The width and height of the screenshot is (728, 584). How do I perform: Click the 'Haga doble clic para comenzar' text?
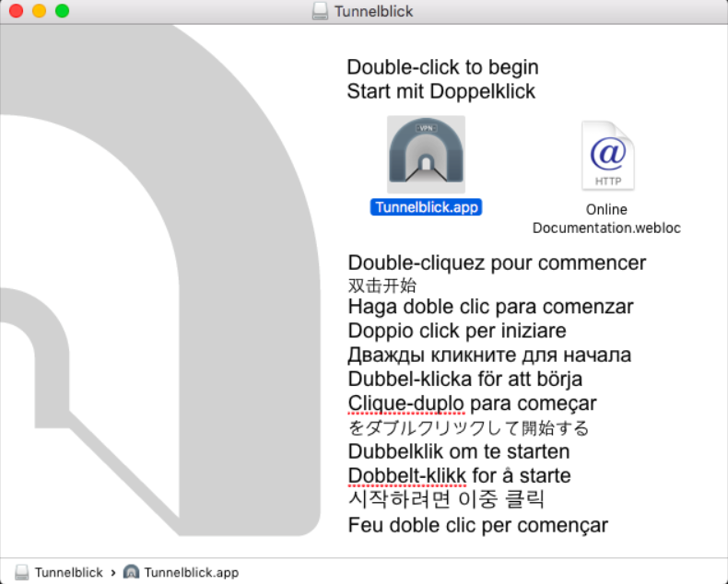[x=490, y=307]
